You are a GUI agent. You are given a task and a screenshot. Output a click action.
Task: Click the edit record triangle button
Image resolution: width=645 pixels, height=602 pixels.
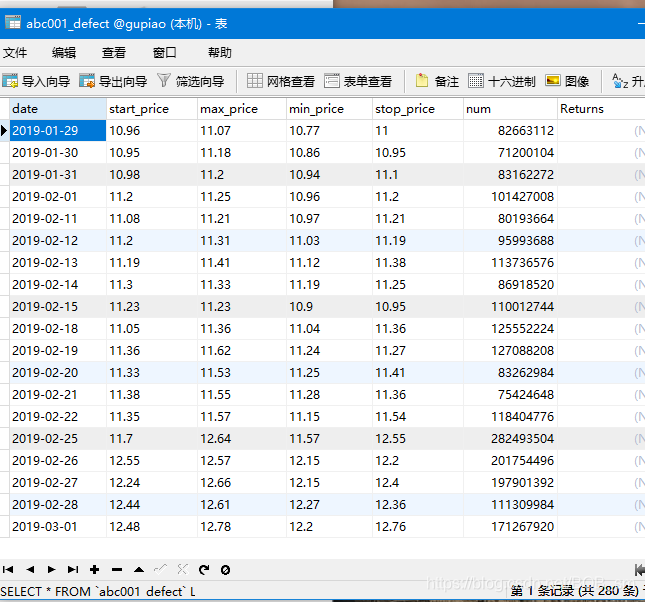tap(139, 569)
